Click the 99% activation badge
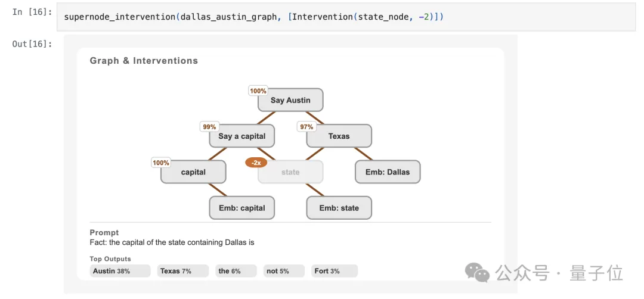Viewport: 644px width, 299px height. 209,127
